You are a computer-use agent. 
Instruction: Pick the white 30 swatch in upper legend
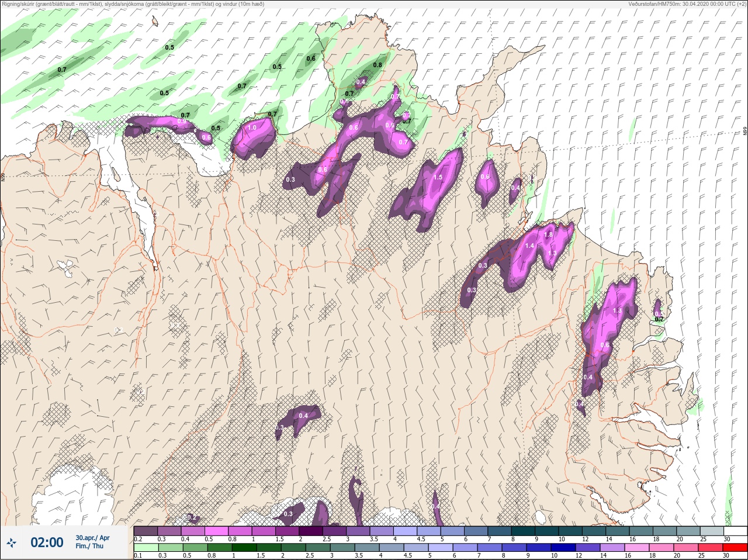pos(735,531)
